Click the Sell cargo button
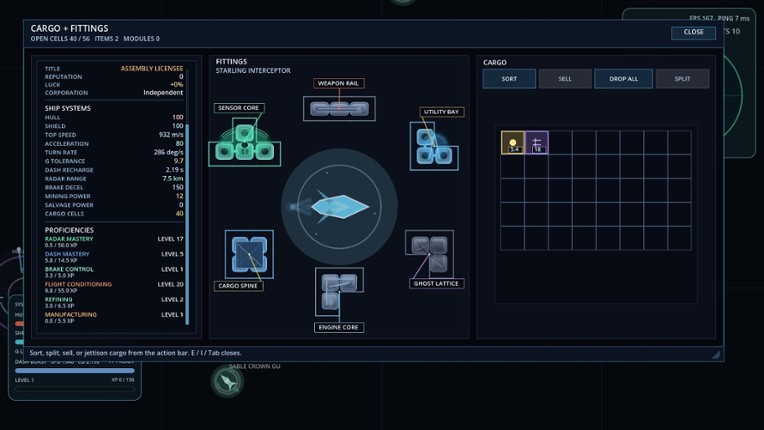The height and width of the screenshot is (430, 764). click(565, 79)
